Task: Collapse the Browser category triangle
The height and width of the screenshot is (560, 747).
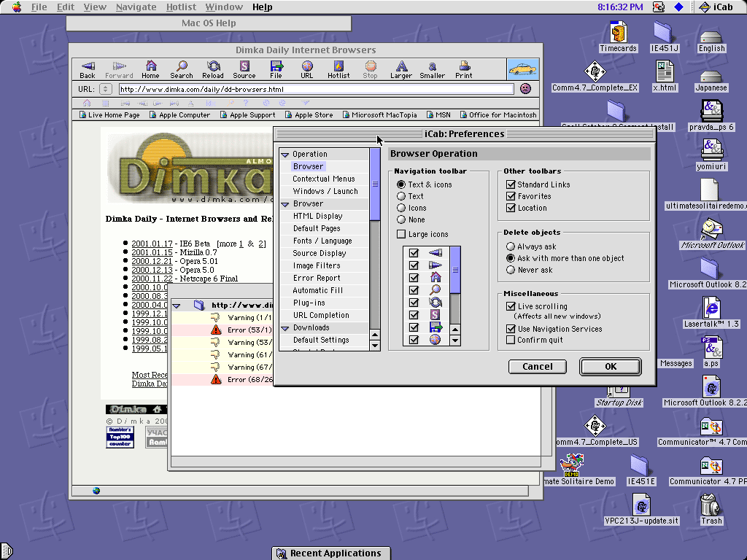Action: 285,204
